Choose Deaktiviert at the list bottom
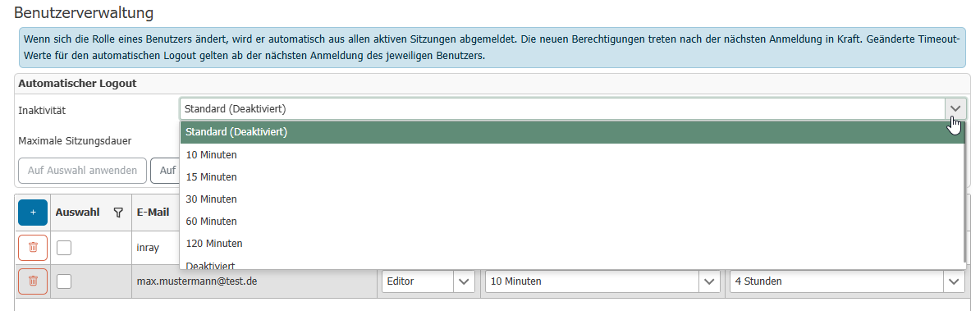The height and width of the screenshot is (311, 980). pos(572,263)
